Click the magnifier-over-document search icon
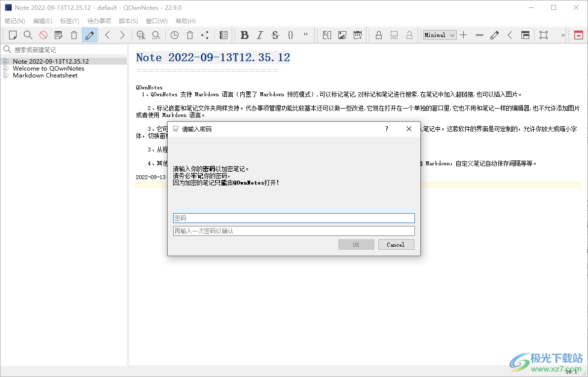Screen dimensions: 588x377 [x=141, y=35]
